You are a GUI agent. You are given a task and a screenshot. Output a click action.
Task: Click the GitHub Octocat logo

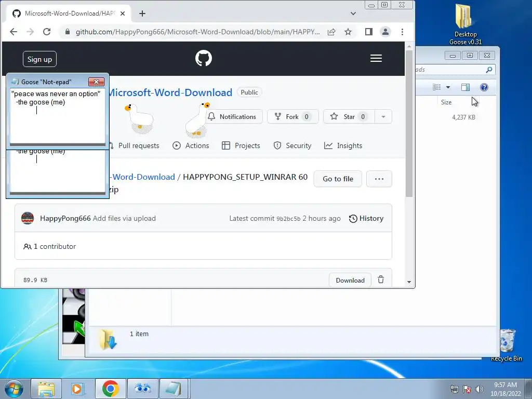coord(204,58)
